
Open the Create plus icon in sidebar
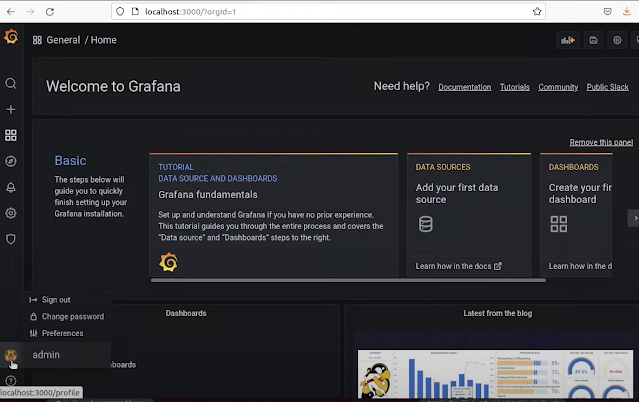tap(11, 109)
